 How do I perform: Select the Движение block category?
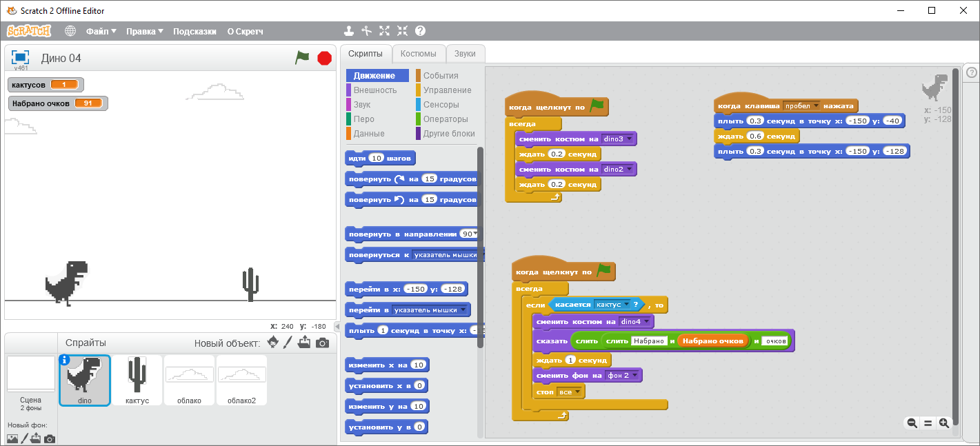pyautogui.click(x=377, y=76)
